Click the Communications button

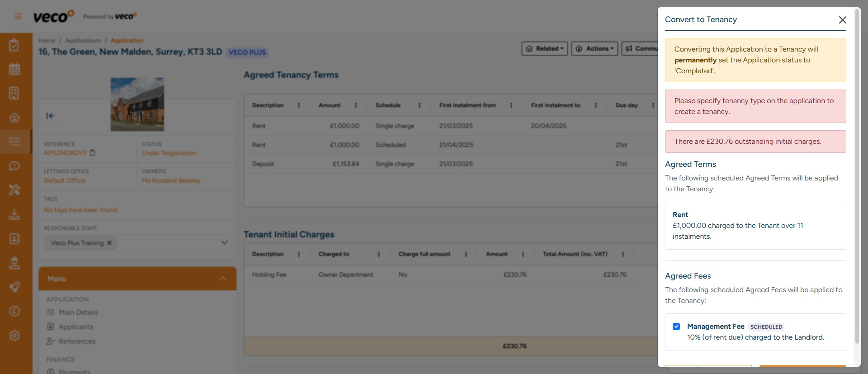tap(640, 48)
